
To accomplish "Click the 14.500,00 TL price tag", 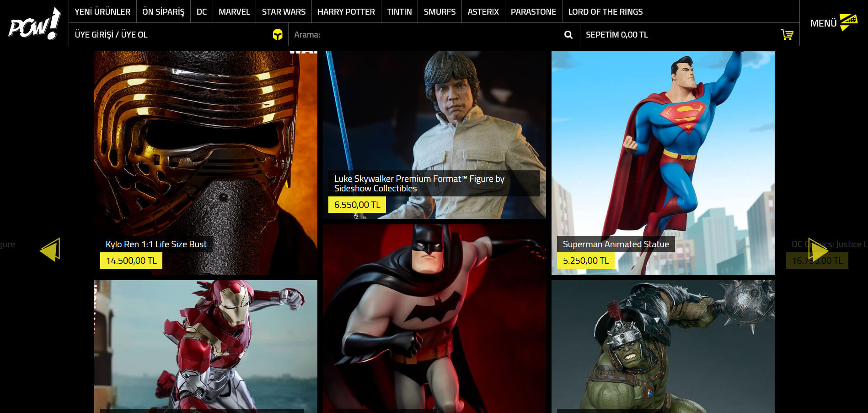I will (x=131, y=261).
